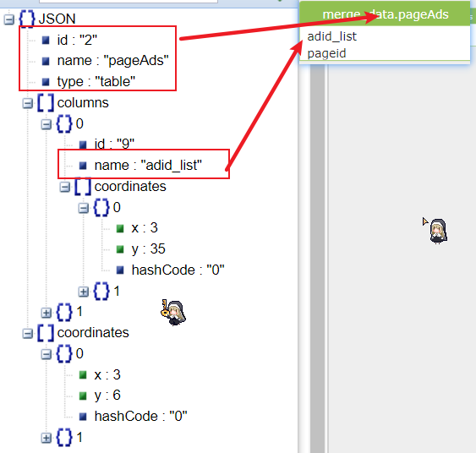
Task: Select the y : 35 value row
Action: point(148,249)
